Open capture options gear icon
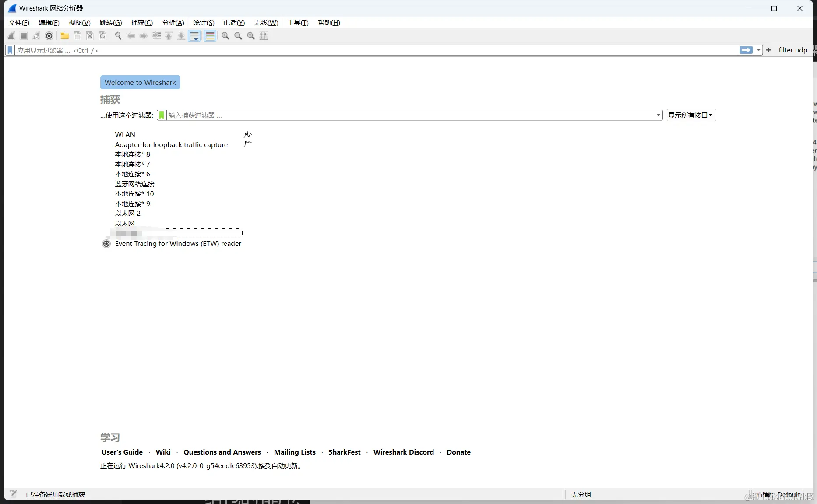This screenshot has width=817, height=504. pyautogui.click(x=49, y=36)
